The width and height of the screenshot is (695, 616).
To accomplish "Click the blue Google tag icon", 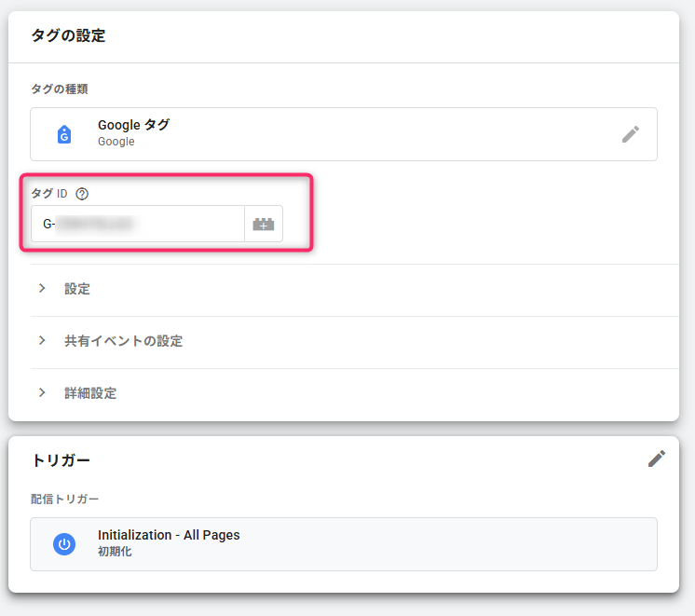I will tap(64, 134).
